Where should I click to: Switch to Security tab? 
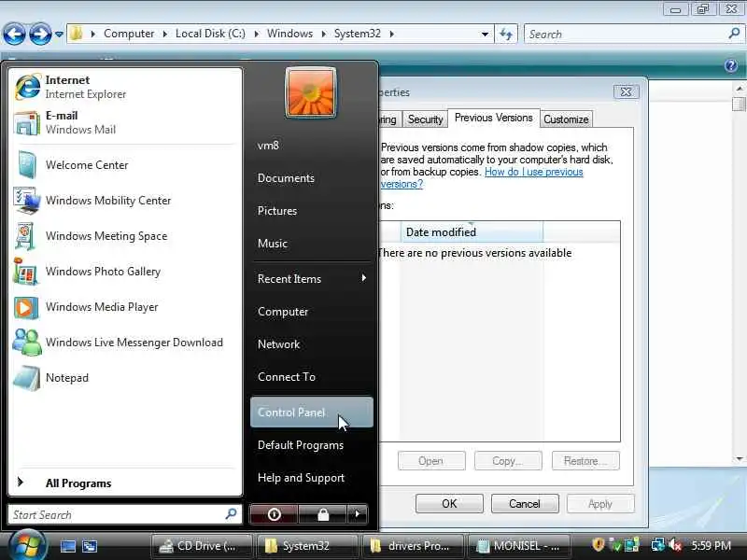click(x=425, y=119)
